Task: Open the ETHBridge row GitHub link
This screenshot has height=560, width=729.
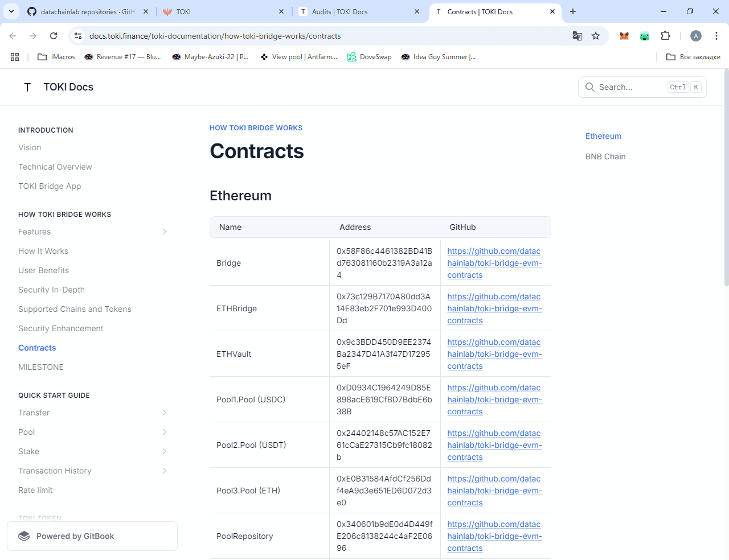Action: [x=494, y=308]
